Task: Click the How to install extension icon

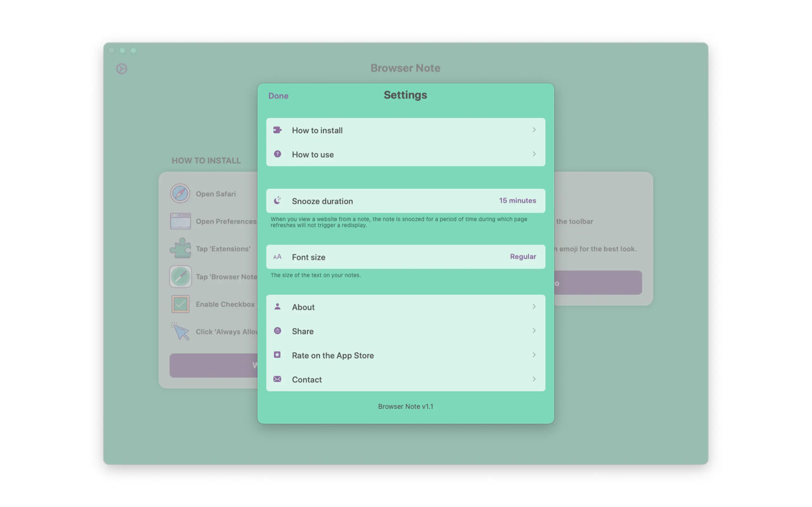Action: 277,130
